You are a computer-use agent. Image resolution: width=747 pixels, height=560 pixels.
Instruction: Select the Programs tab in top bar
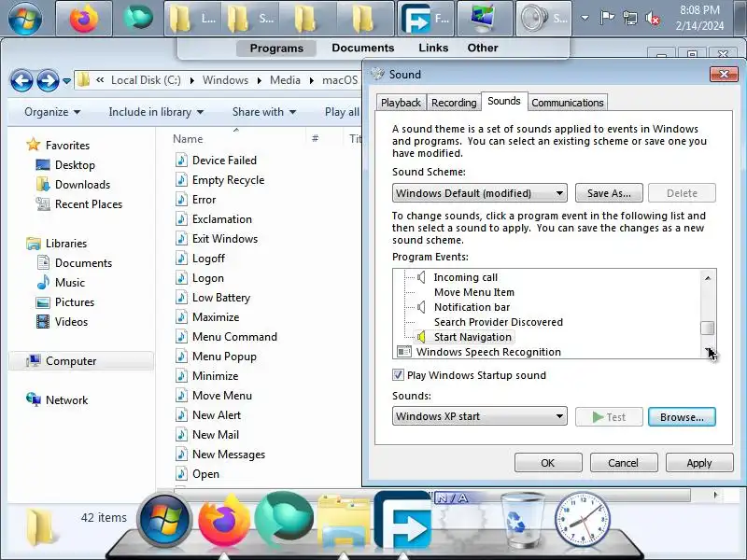[276, 49]
